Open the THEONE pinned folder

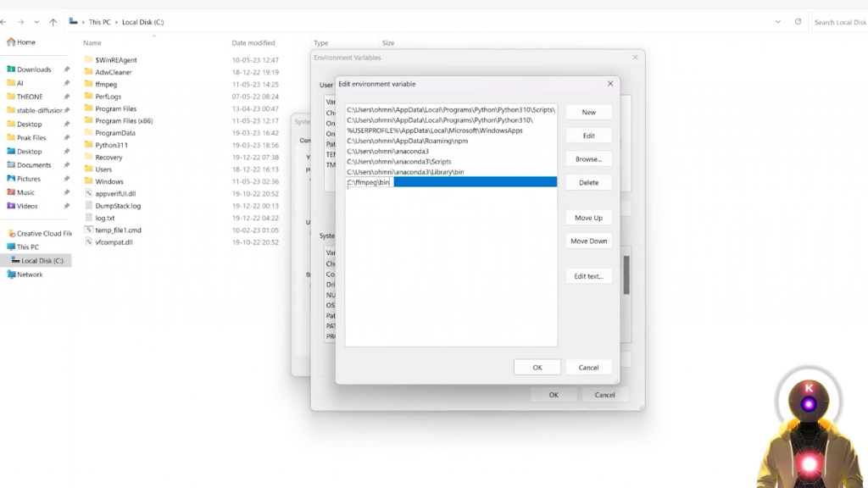30,97
